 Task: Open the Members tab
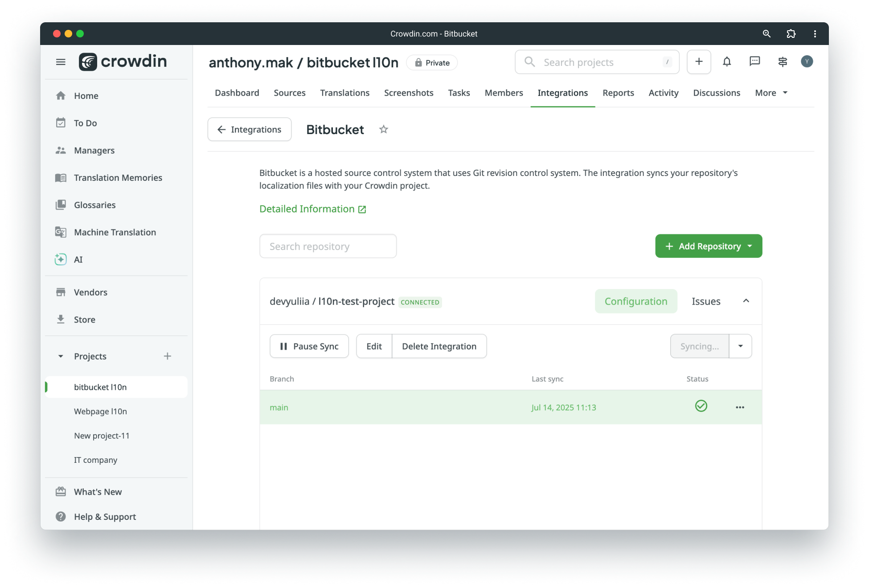504,93
